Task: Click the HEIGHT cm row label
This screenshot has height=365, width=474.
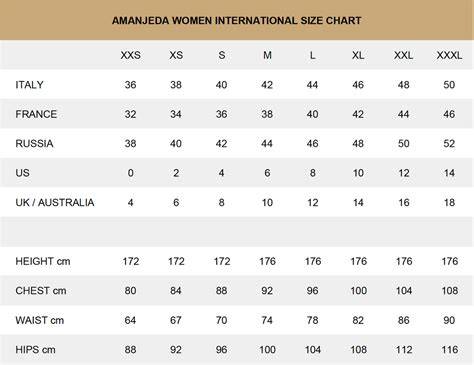Action: coord(43,261)
